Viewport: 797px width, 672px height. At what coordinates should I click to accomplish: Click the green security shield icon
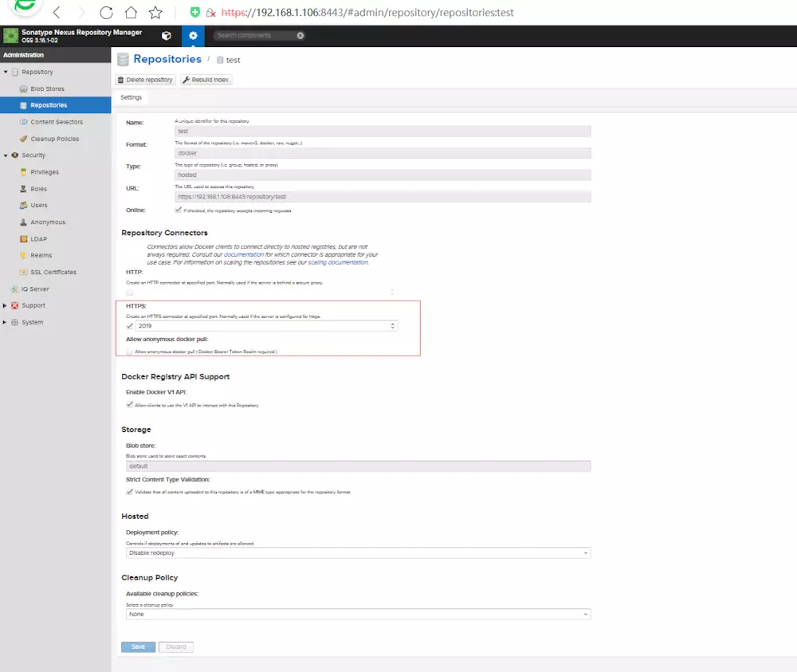click(x=194, y=12)
